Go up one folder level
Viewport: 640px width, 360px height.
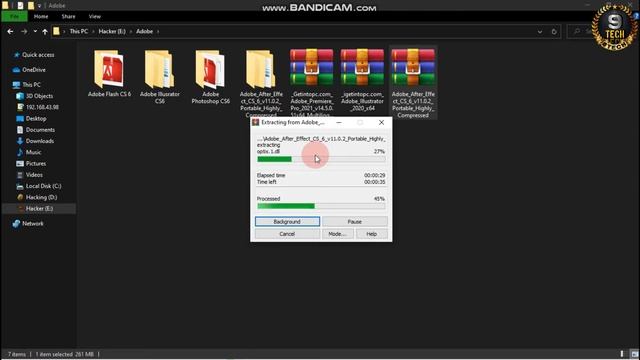44,31
